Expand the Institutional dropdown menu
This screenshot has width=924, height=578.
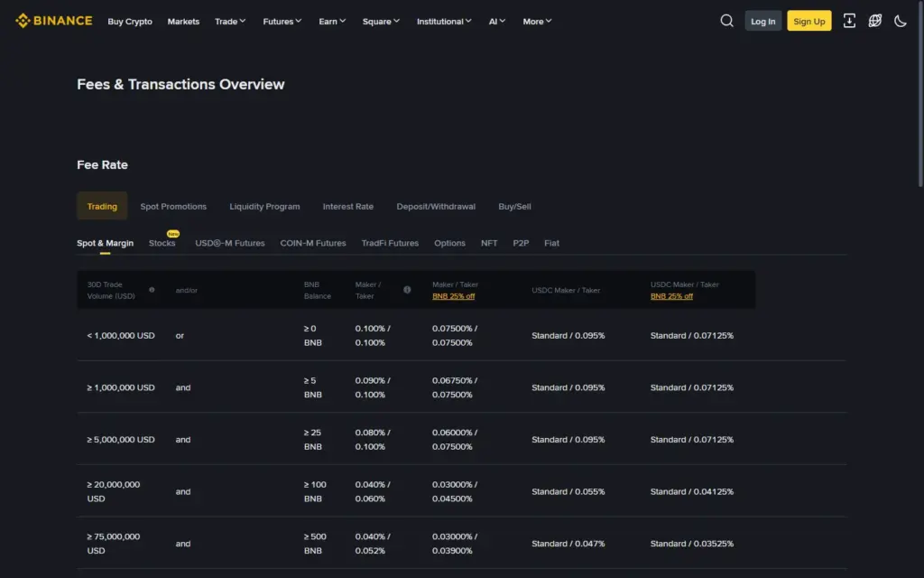click(444, 22)
